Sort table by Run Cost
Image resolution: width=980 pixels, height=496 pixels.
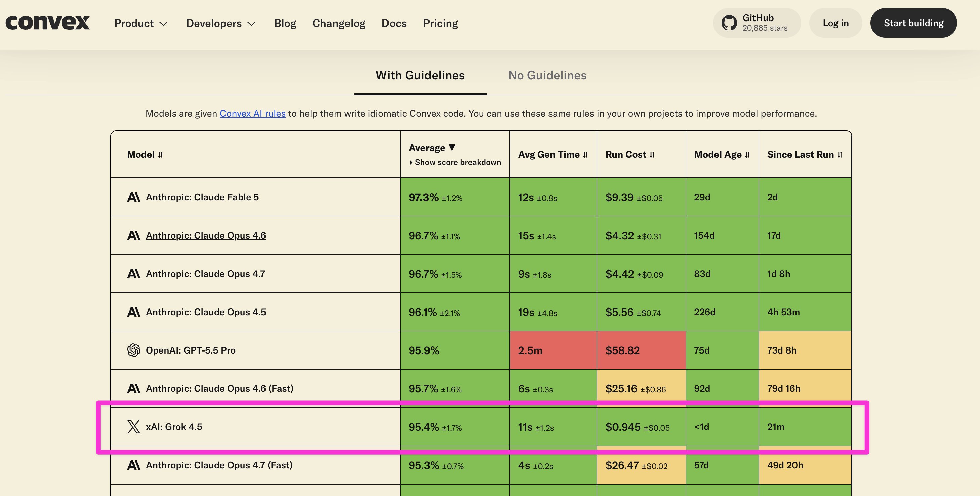630,155
